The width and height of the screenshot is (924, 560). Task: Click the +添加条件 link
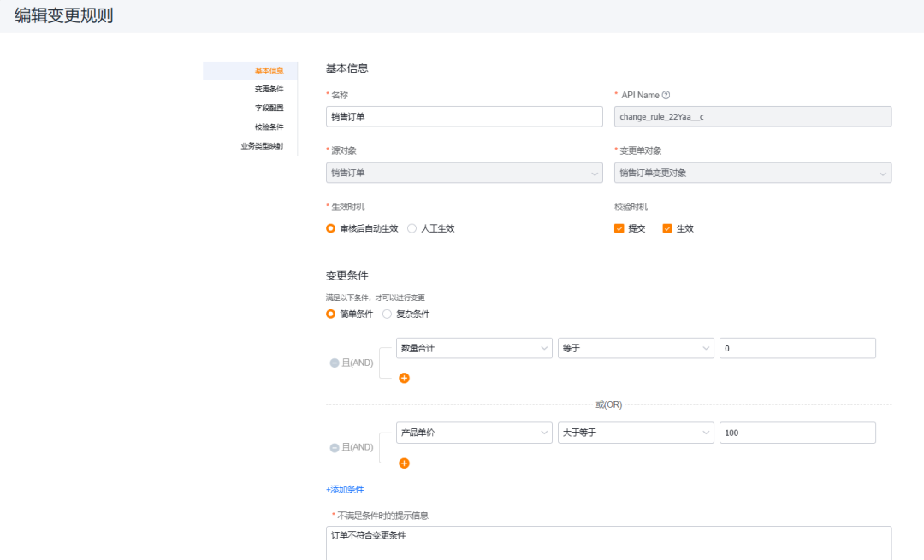pos(345,489)
